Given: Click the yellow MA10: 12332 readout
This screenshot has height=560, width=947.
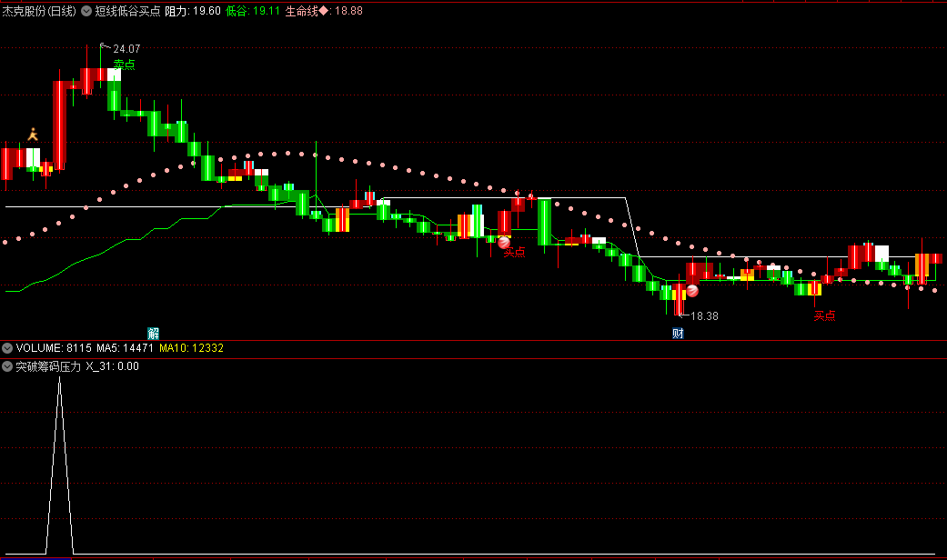Looking at the screenshot, I should click(191, 348).
